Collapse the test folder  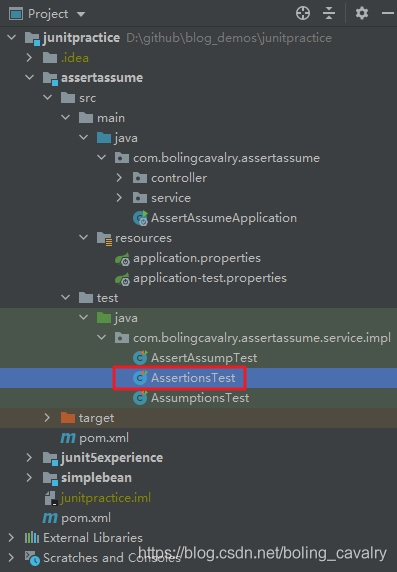[66, 298]
